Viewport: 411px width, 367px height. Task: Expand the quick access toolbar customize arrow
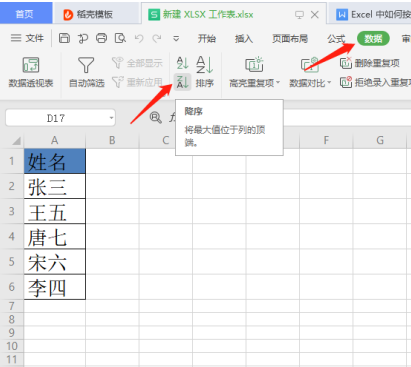pos(176,39)
